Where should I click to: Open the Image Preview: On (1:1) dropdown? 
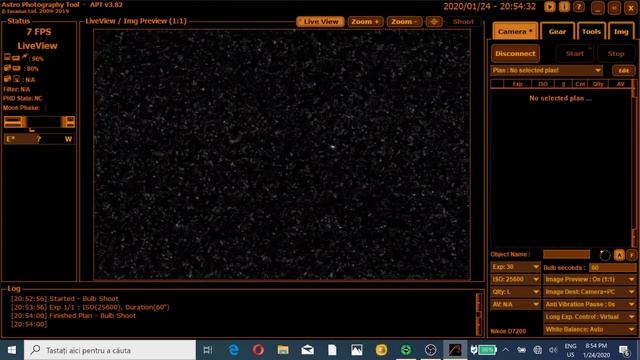click(x=589, y=280)
